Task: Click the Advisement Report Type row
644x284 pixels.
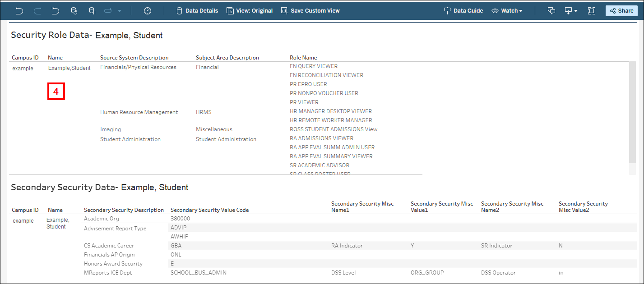Action: pos(115,229)
